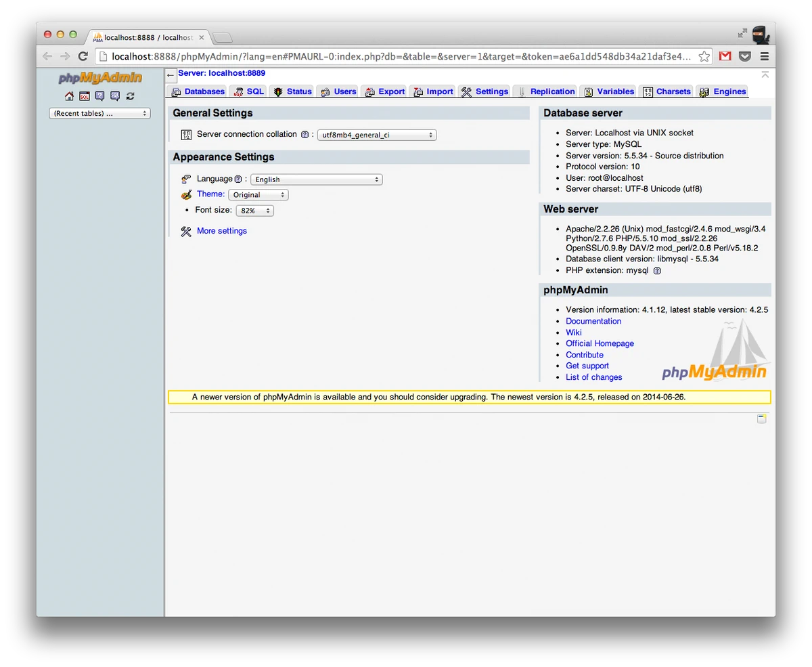The width and height of the screenshot is (812, 667).
Task: Open a new tab with the new-tab button
Action: [x=223, y=38]
